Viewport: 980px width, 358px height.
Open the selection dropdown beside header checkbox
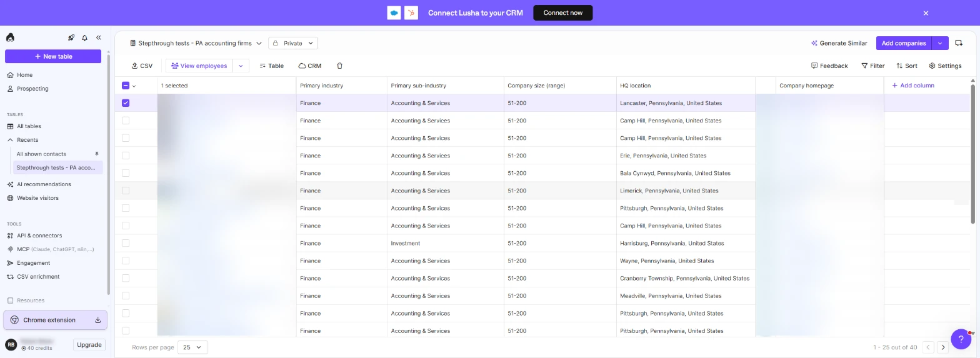[x=134, y=86]
